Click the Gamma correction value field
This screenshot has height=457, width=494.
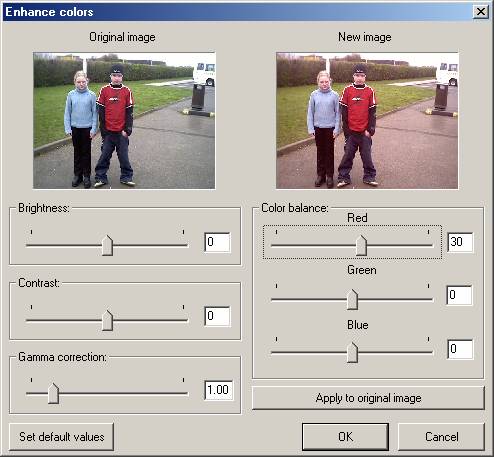pos(219,390)
